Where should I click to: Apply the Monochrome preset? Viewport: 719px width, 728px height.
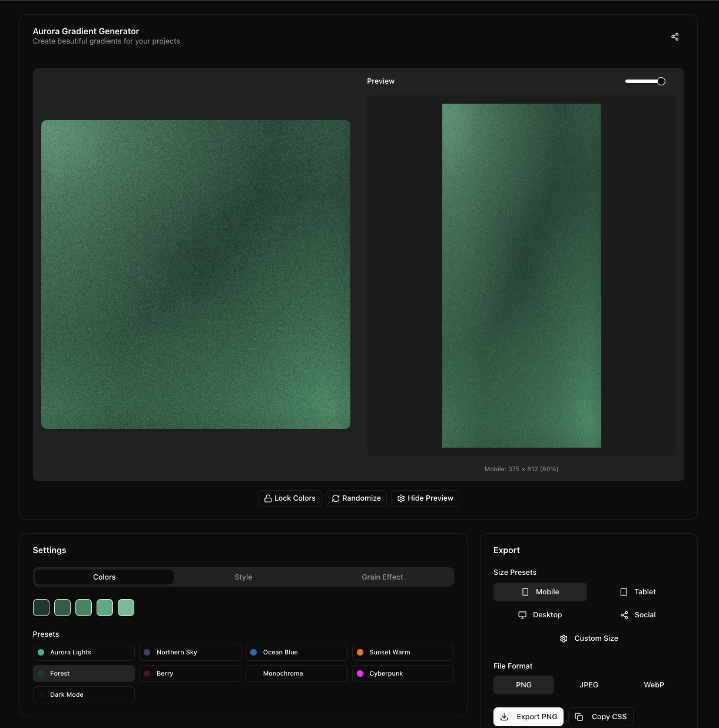[x=297, y=674]
